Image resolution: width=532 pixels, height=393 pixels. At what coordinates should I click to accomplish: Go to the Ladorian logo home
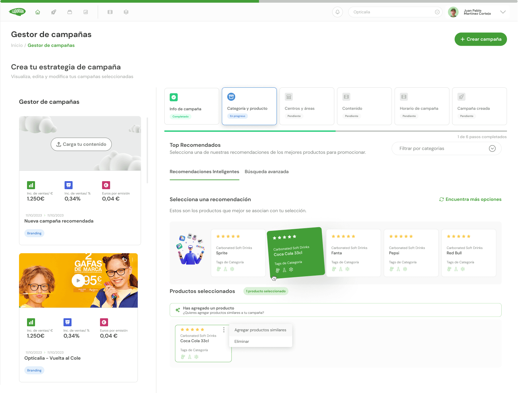pos(17,12)
